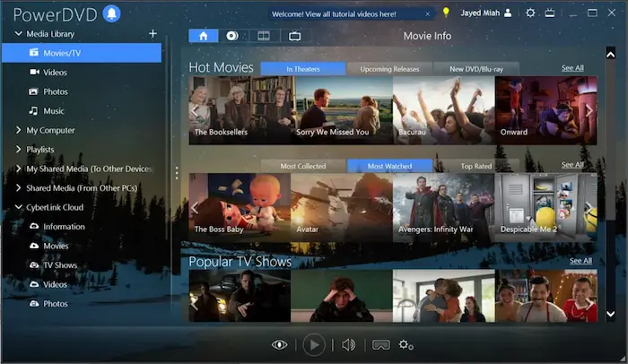Viewport: 628px width, 364px height.
Task: Mute the volume speaker
Action: pos(349,344)
